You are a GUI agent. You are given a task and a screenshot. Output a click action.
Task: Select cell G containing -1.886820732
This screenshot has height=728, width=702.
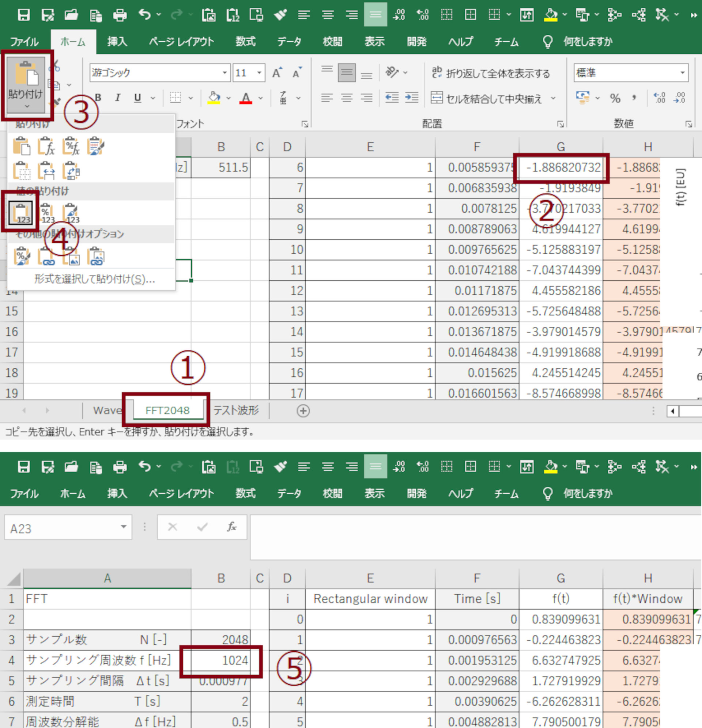pos(561,167)
